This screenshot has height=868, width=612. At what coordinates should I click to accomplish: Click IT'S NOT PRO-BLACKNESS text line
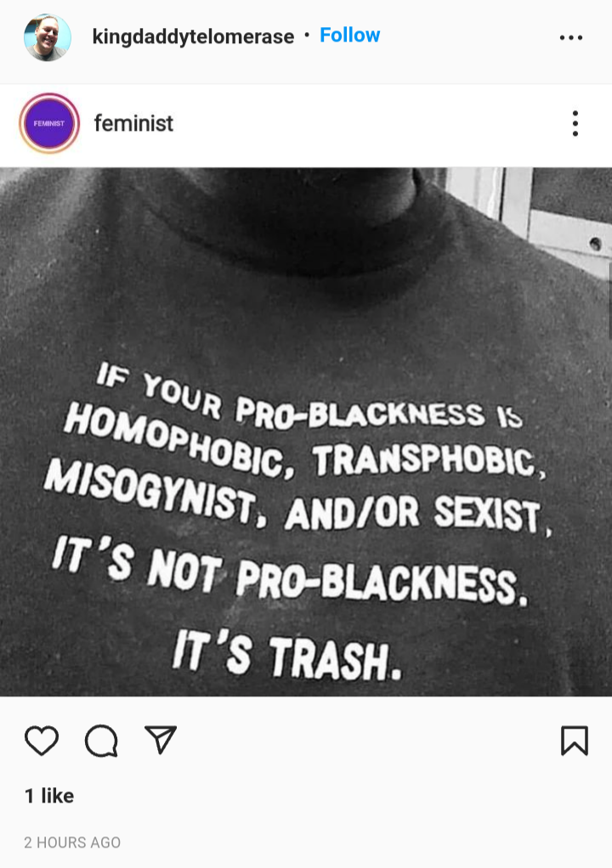pyautogui.click(x=290, y=572)
